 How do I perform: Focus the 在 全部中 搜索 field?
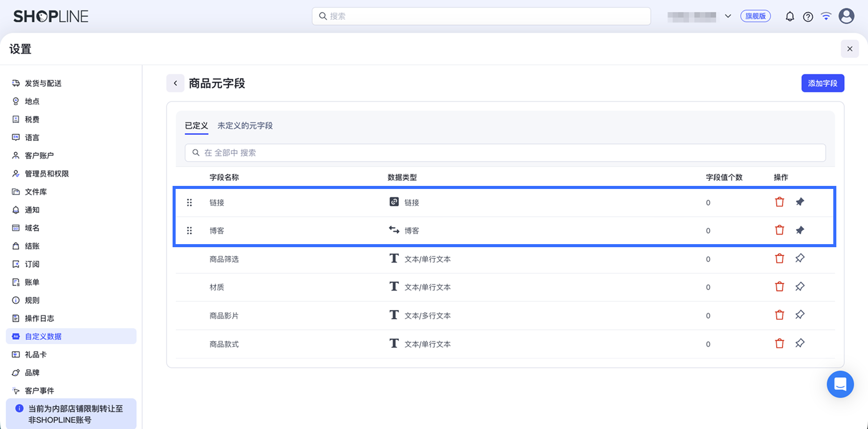click(x=505, y=153)
